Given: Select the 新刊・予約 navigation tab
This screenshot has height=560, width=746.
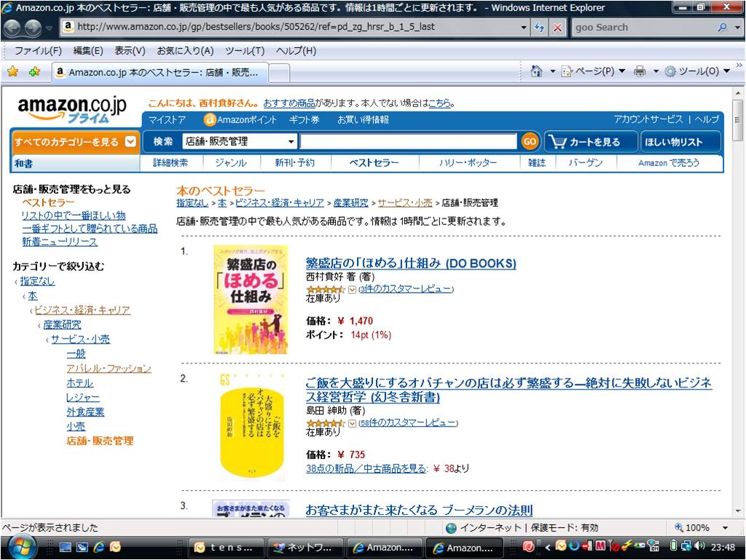Looking at the screenshot, I should 294,162.
